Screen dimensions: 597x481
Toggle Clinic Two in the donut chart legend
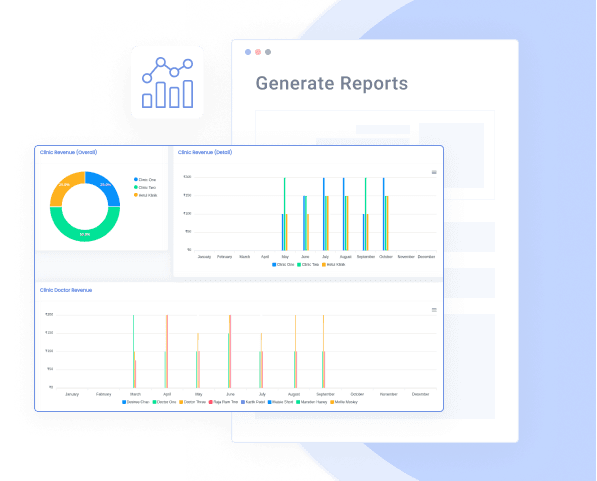145,187
